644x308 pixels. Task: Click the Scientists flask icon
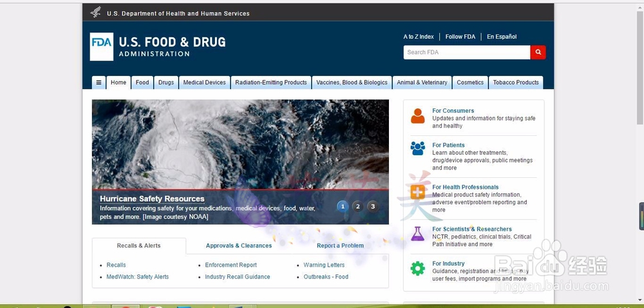[418, 234]
